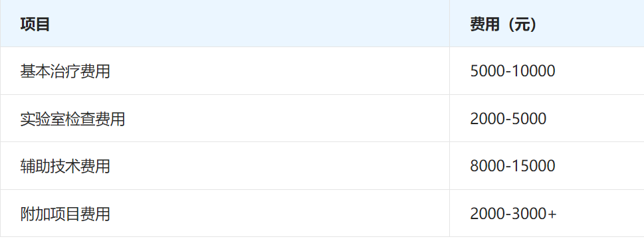Select the 2000-5000 cost cell
The image size is (644, 245).
[x=547, y=119]
